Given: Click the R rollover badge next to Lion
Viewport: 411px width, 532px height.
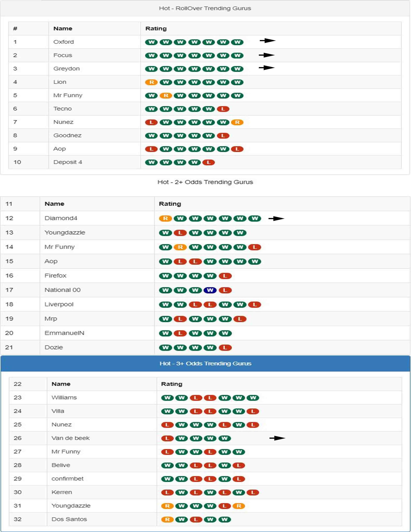Looking at the screenshot, I should click(x=151, y=82).
